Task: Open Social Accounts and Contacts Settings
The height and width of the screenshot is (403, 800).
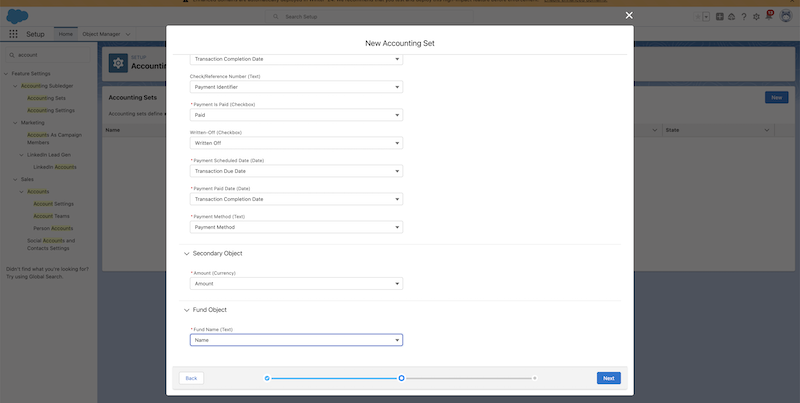Action: tap(51, 244)
